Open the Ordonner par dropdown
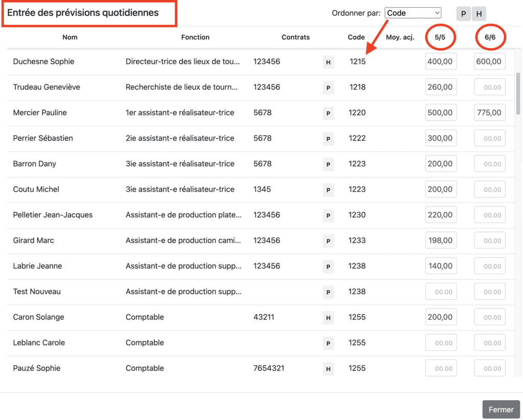This screenshot has width=523, height=420. (x=413, y=13)
